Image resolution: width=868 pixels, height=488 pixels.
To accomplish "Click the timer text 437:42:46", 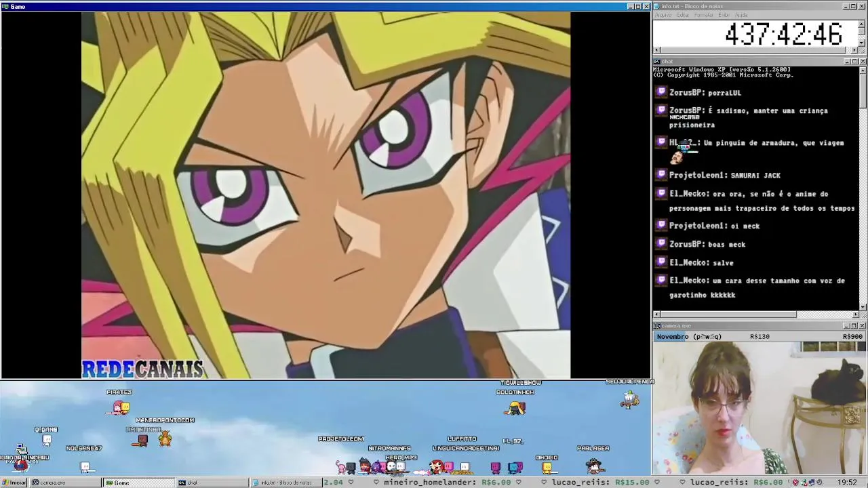I will 783,34.
